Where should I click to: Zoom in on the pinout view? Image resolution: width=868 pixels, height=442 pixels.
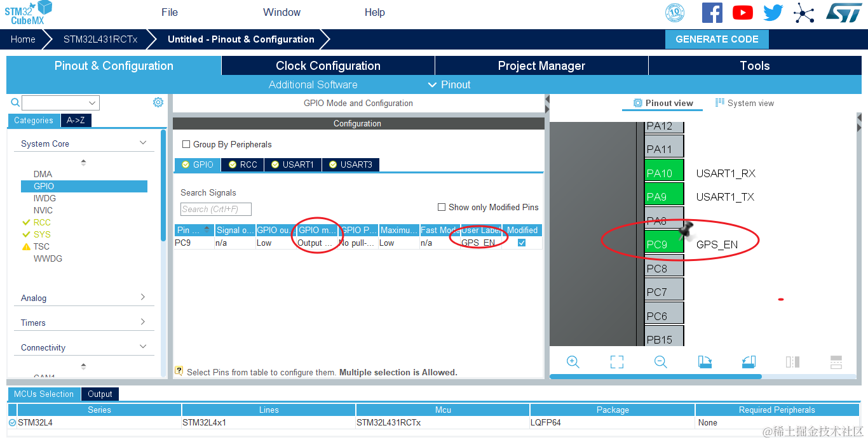click(x=573, y=362)
